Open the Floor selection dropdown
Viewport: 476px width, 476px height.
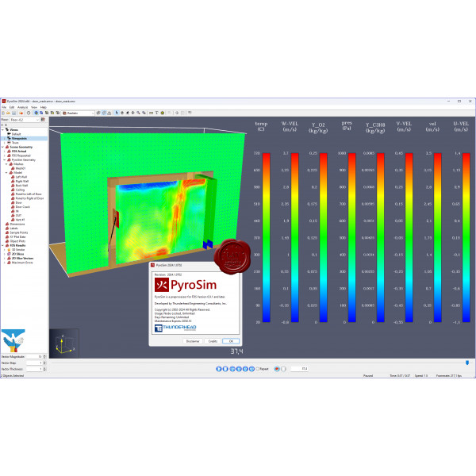25,120
